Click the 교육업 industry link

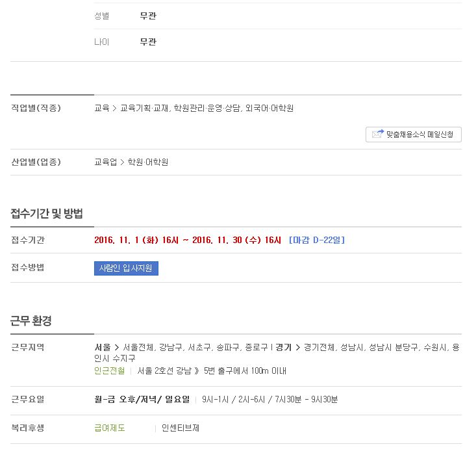[106, 162]
